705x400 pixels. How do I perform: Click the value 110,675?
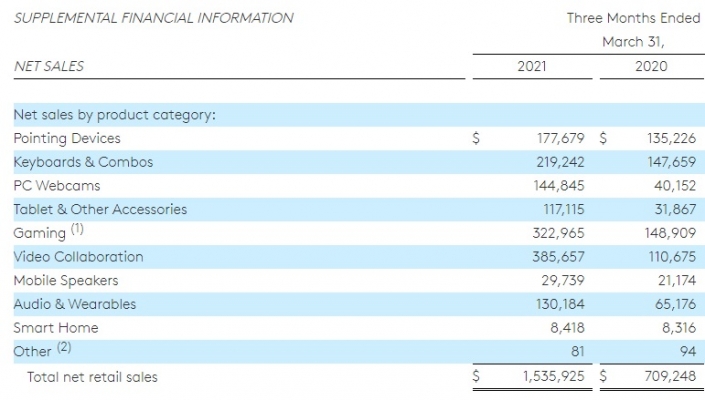[x=672, y=257]
